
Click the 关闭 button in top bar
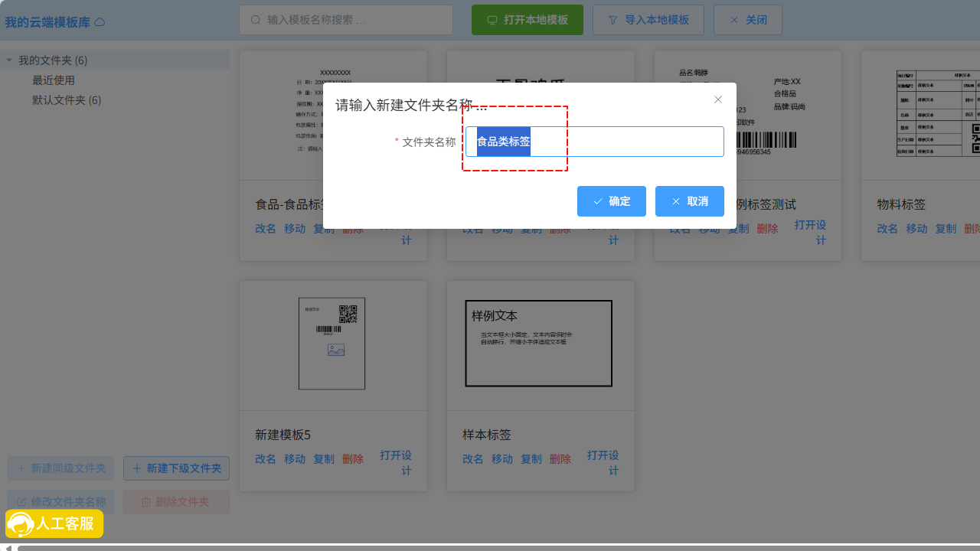coord(748,20)
